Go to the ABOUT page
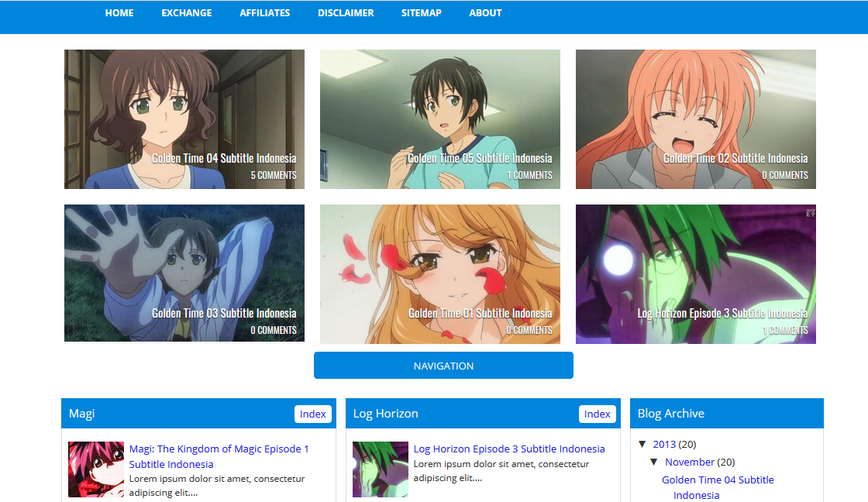Screen dimensions: 868x502 [485, 12]
